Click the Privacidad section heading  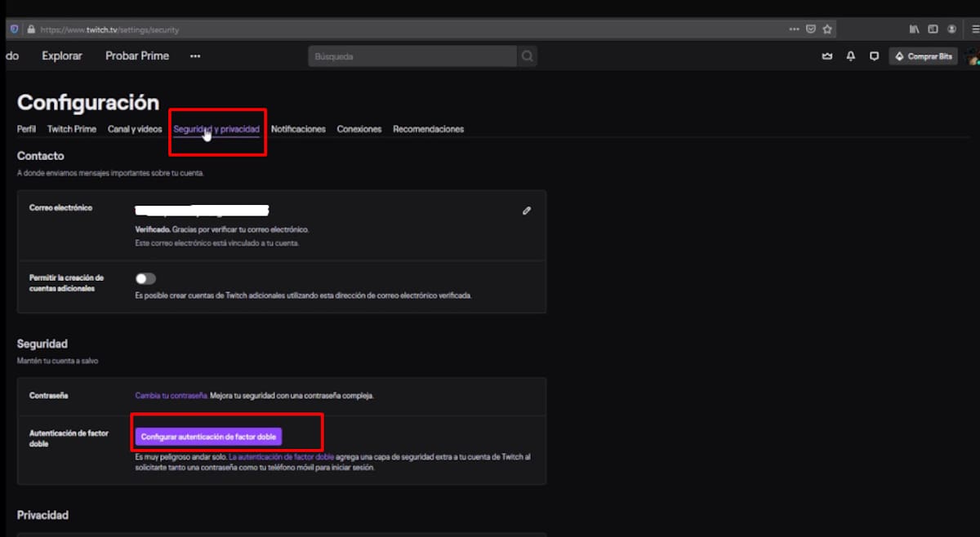42,515
